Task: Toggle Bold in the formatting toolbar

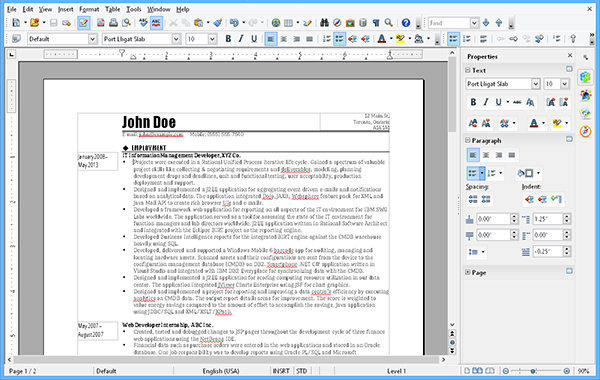Action: (x=228, y=39)
